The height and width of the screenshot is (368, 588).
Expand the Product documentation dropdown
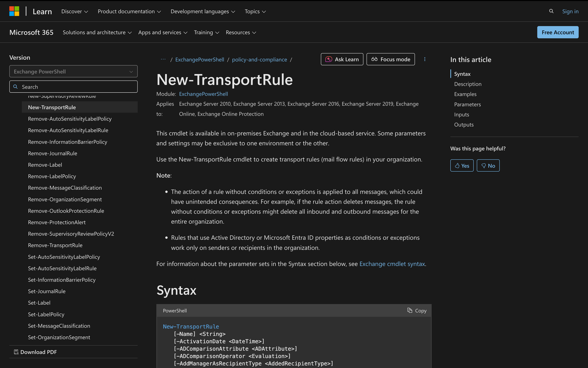tap(129, 11)
